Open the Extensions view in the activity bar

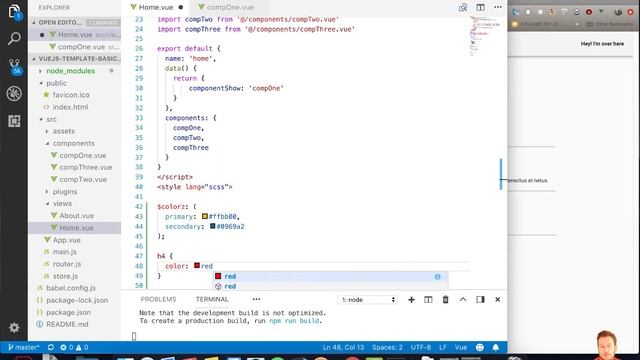tap(14, 121)
